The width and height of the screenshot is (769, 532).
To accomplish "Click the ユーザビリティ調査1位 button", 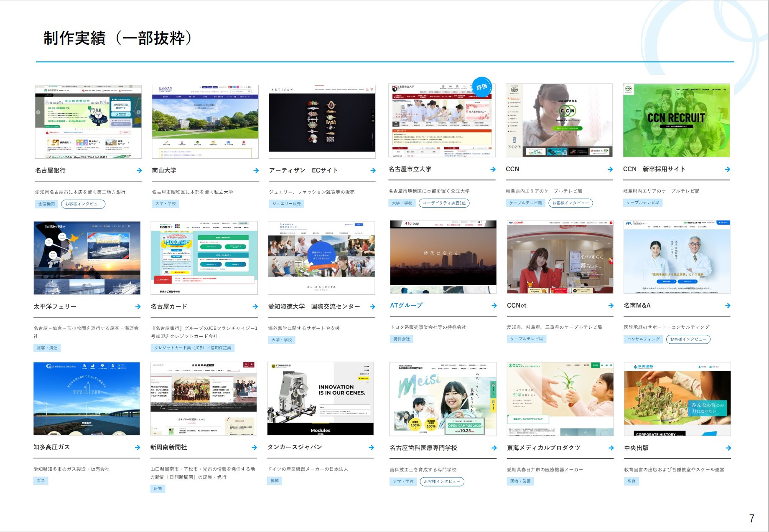I will coord(444,203).
